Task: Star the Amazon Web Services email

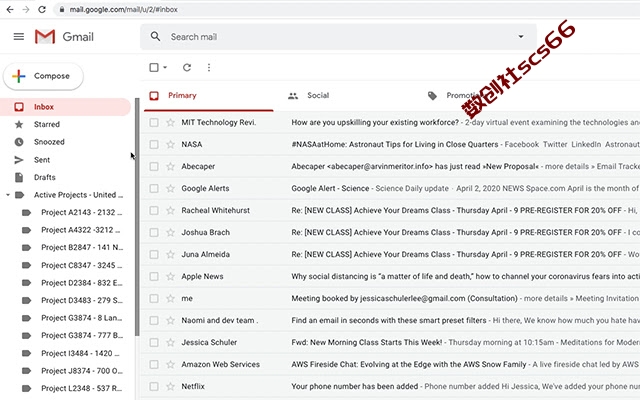Action: point(171,365)
